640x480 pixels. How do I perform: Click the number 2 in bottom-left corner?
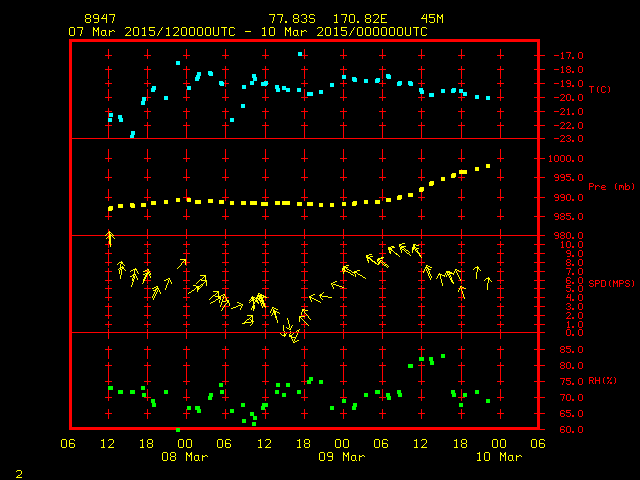click(x=18, y=471)
